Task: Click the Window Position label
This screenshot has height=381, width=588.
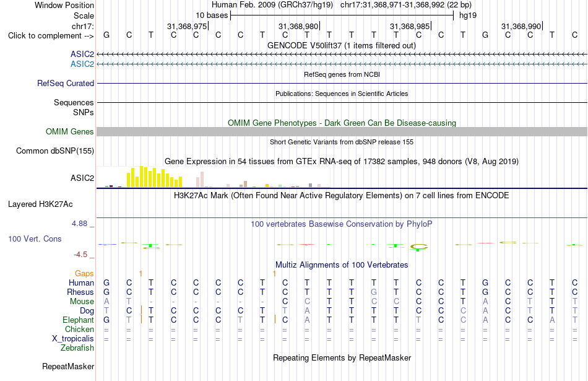Action: (x=64, y=5)
